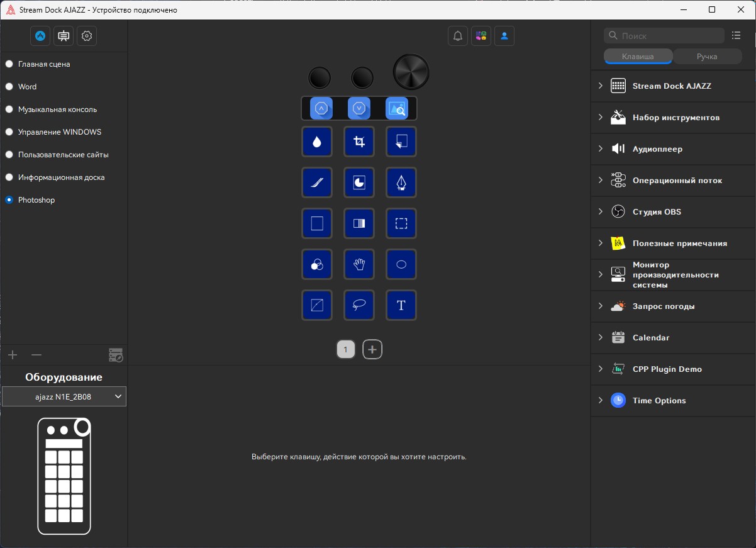Image resolution: width=756 pixels, height=548 pixels.
Task: Select the Hand tool key
Action: (359, 264)
